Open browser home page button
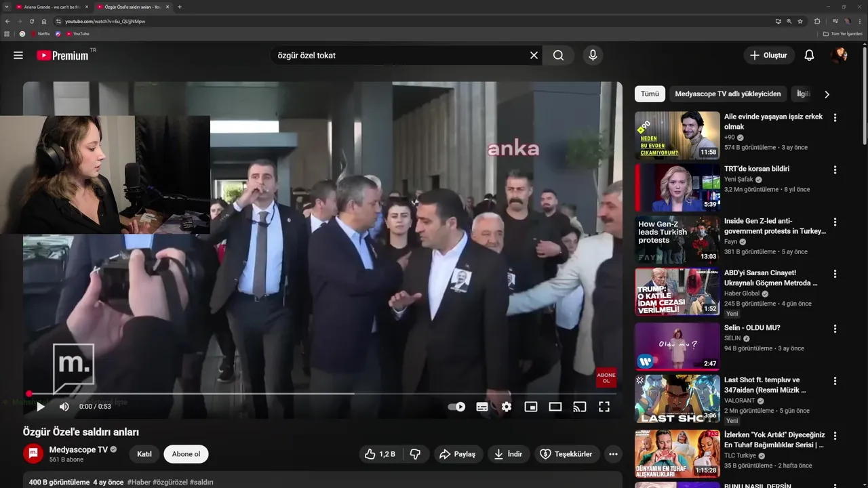The width and height of the screenshot is (868, 488). click(x=44, y=21)
